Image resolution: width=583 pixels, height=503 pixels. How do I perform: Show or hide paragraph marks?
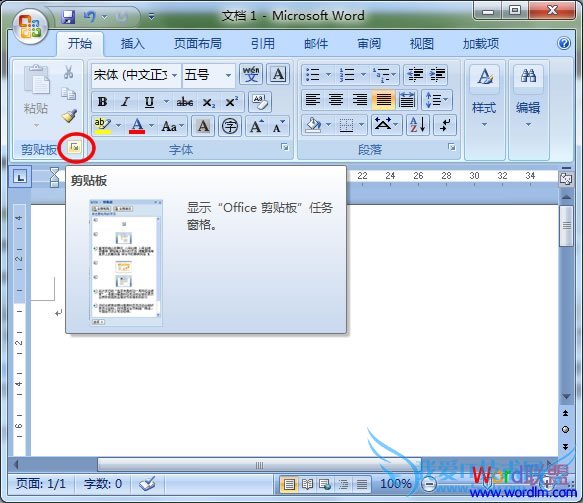[x=444, y=125]
